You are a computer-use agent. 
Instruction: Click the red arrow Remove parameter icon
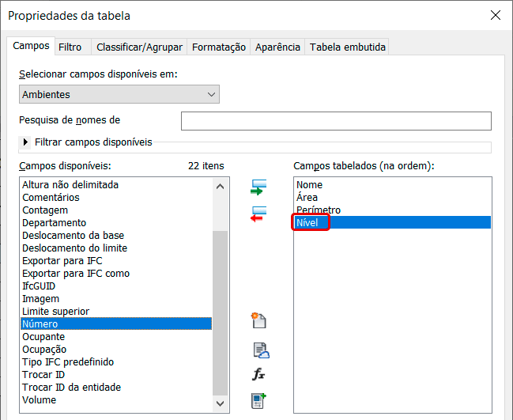(x=258, y=214)
